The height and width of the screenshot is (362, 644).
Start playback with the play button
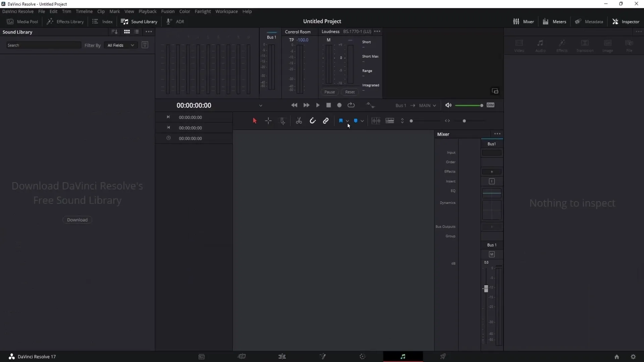coord(318,105)
